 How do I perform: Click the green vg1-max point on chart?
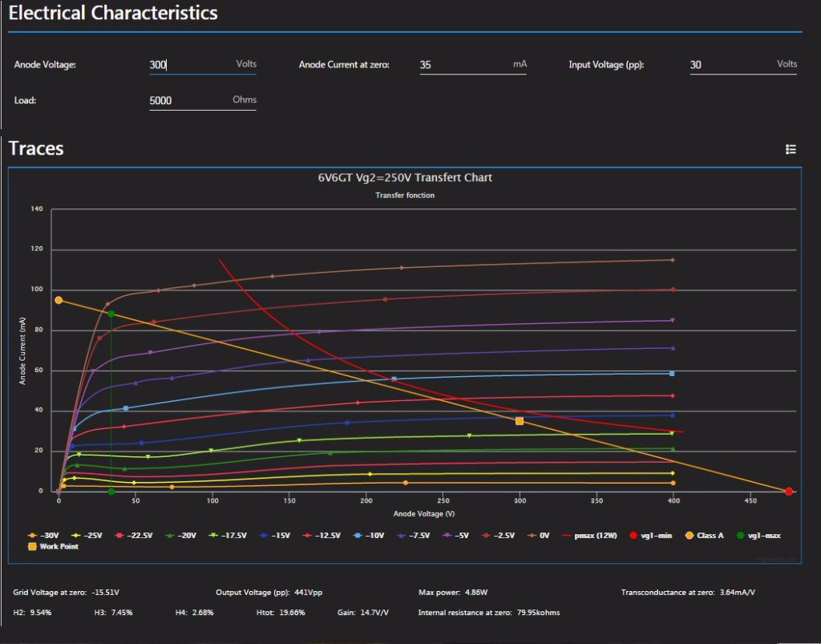[111, 314]
